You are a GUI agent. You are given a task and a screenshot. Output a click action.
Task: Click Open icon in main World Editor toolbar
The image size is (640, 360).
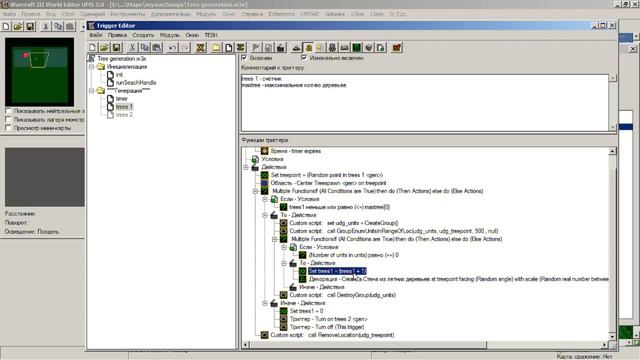[18, 27]
